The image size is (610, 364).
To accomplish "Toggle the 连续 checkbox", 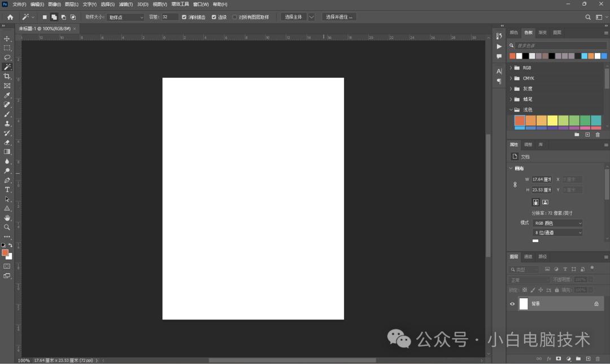I will click(213, 17).
